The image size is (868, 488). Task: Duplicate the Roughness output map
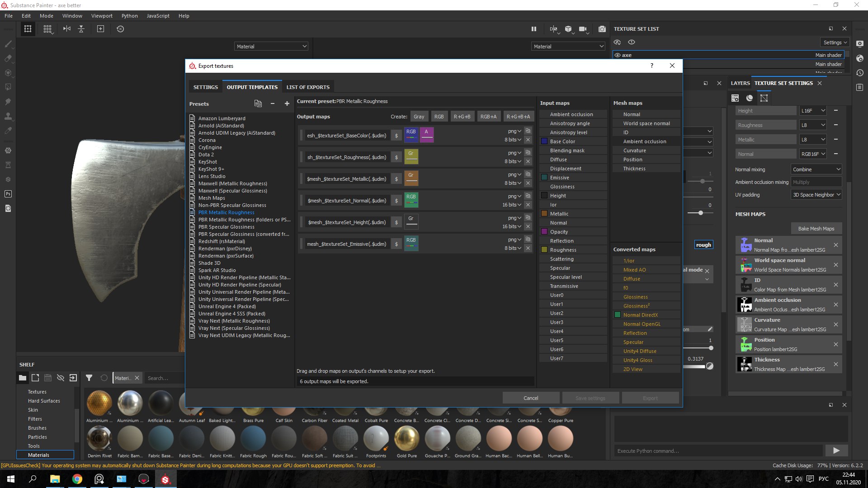528,153
